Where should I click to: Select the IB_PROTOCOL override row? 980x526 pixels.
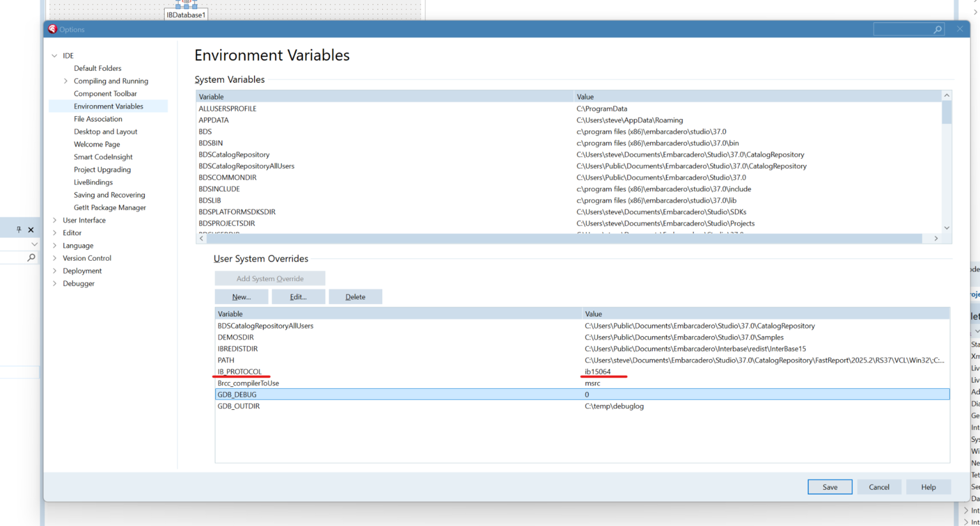(x=240, y=372)
